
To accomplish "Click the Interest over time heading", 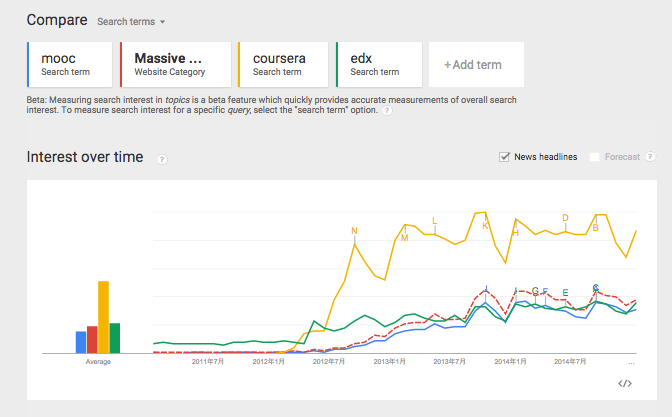I will (85, 157).
